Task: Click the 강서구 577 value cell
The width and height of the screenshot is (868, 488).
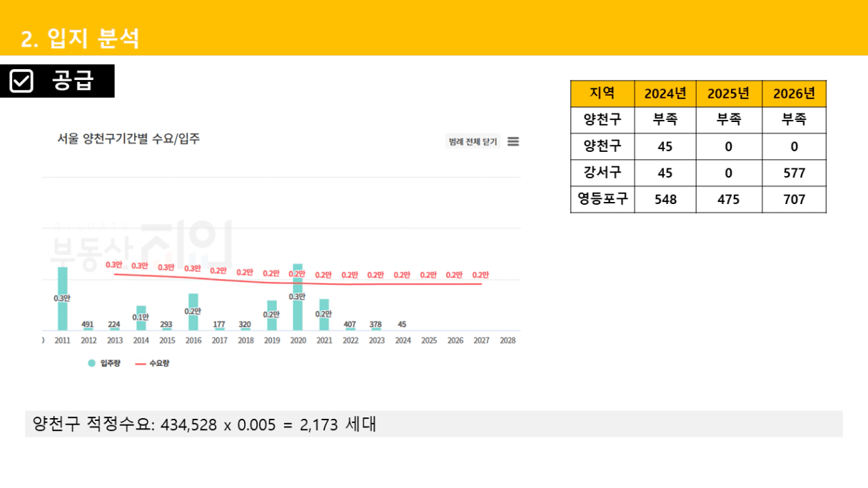Action: (x=794, y=173)
